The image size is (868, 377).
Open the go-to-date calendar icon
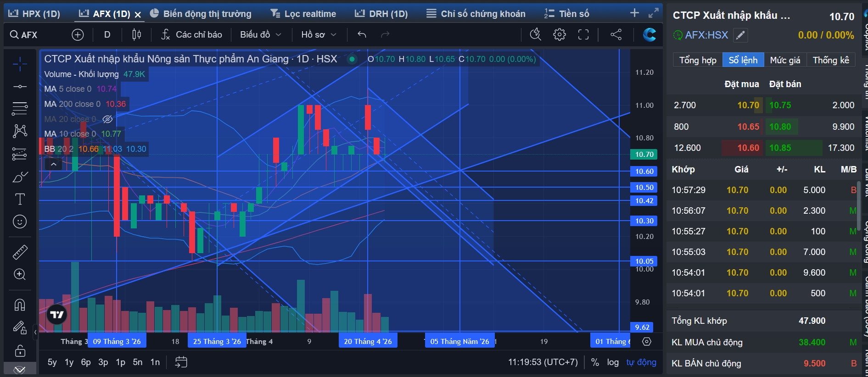[181, 362]
